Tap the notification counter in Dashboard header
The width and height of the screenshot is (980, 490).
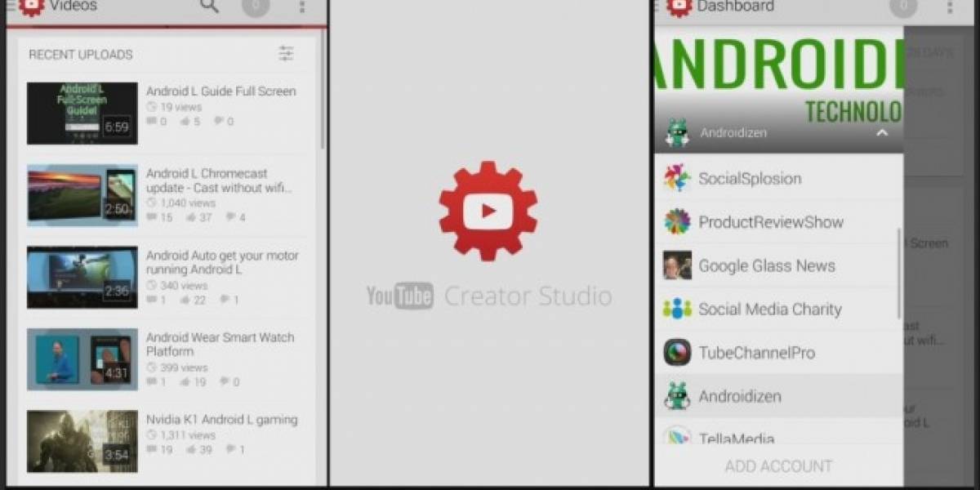tap(903, 7)
